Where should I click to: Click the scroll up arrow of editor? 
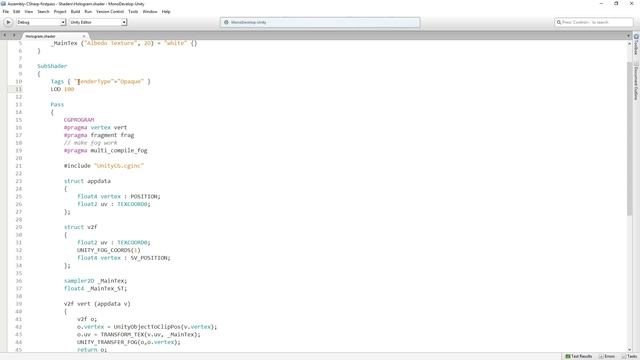pyautogui.click(x=629, y=43)
